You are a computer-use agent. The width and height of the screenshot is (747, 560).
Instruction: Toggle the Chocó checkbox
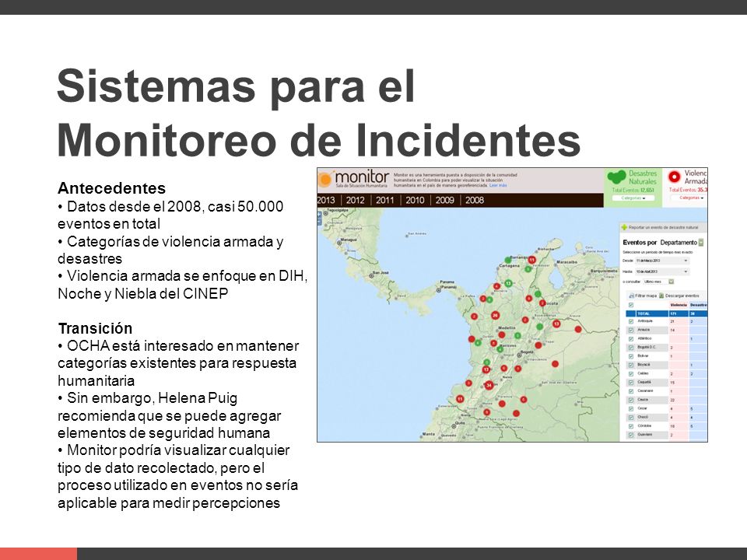coord(631,418)
